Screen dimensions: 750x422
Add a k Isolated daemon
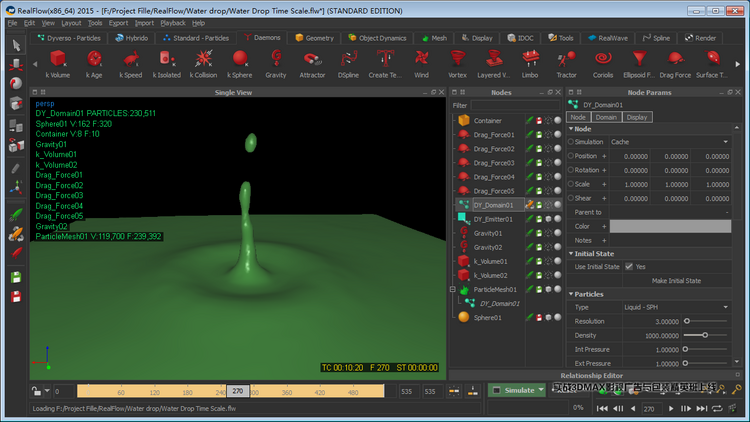166,64
